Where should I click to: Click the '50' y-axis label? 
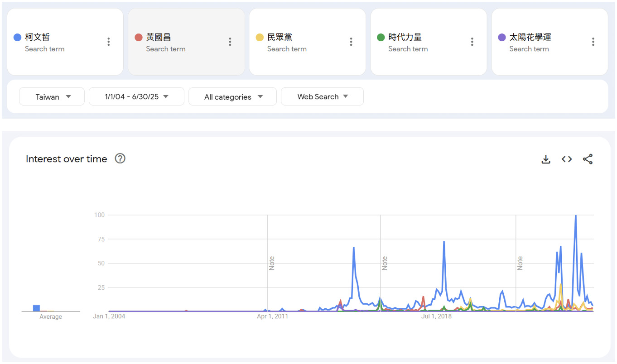click(x=101, y=263)
